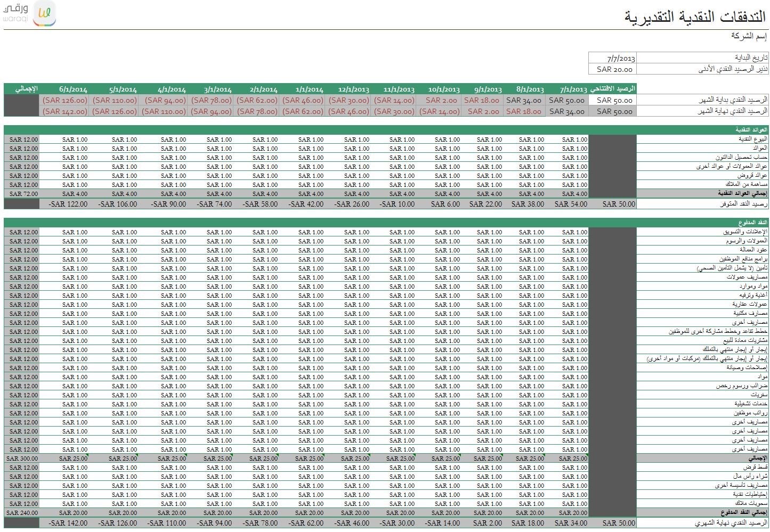Select the SAR 300.00 total cell
The width and height of the screenshot is (770, 532).
(22, 459)
